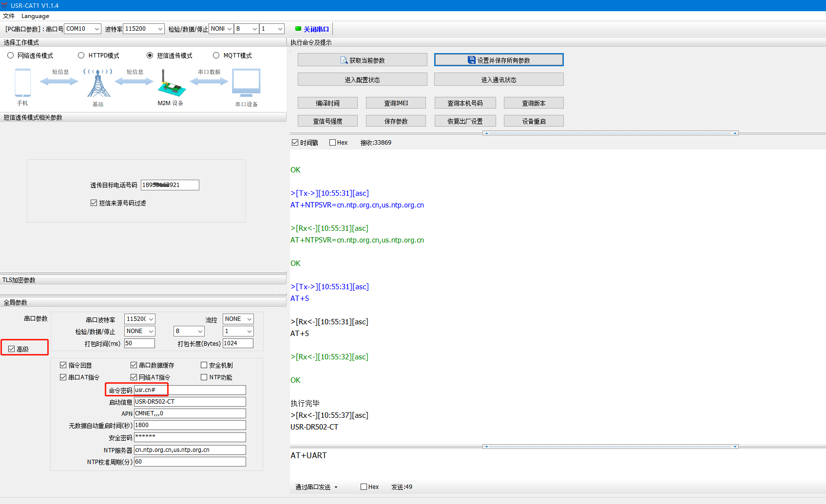Click the serial device monitor icon
This screenshot has width=826, height=504.
(246, 82)
